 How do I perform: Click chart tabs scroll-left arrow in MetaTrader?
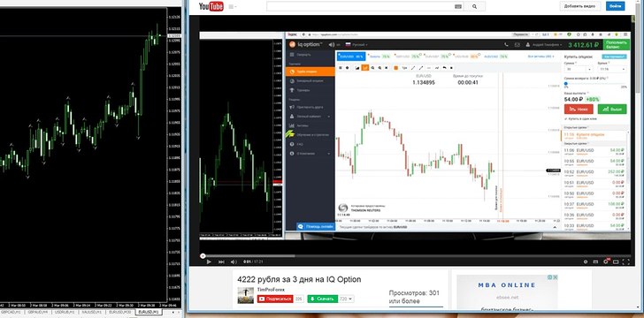pos(173,312)
